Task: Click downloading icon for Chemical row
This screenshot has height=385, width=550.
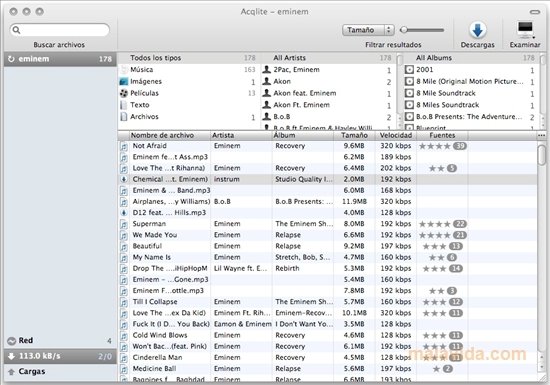Action: tap(124, 179)
